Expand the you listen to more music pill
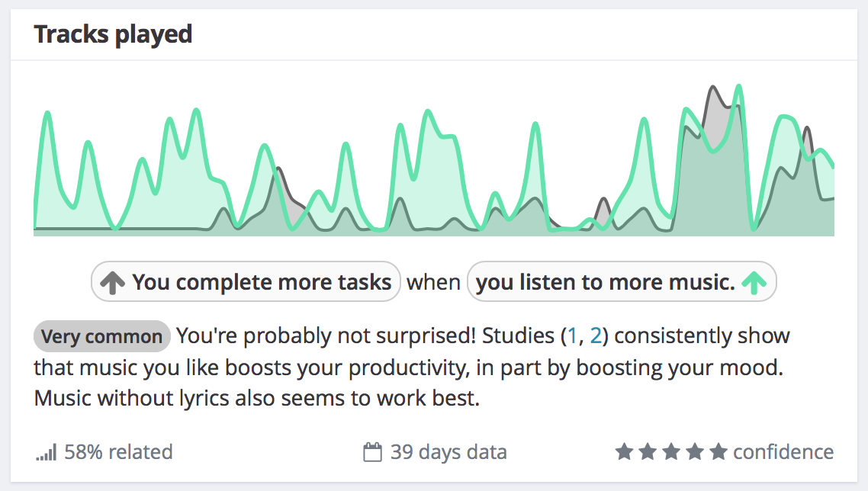Screen dimensions: 868x491 pos(622,281)
